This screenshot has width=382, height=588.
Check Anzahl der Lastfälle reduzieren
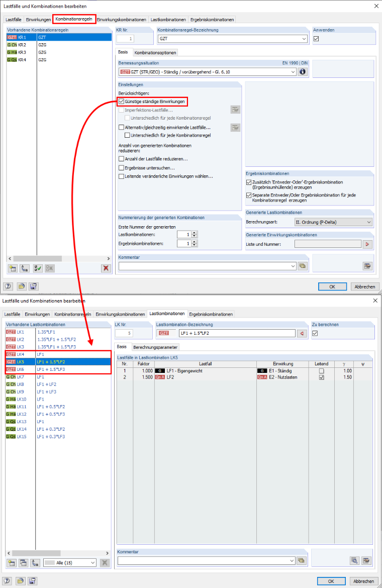pyautogui.click(x=122, y=159)
